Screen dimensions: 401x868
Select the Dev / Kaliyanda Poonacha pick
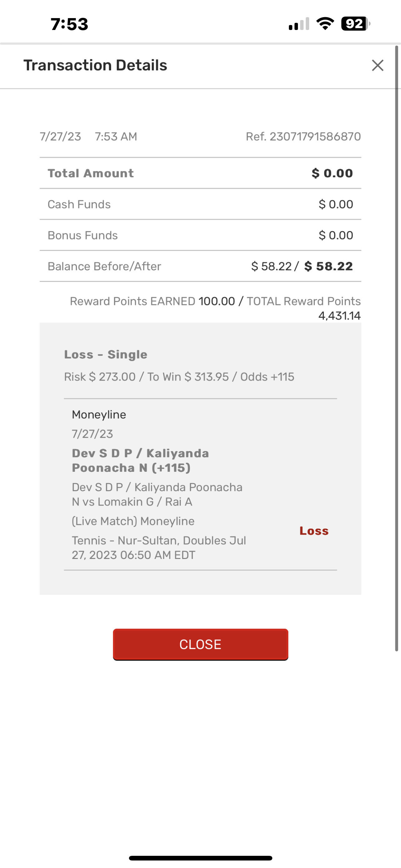[141, 461]
